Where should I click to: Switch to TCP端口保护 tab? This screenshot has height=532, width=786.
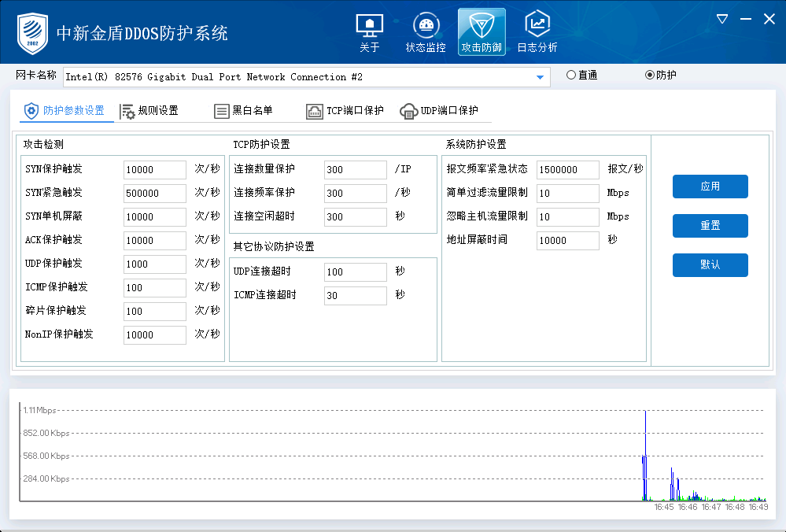coord(345,111)
